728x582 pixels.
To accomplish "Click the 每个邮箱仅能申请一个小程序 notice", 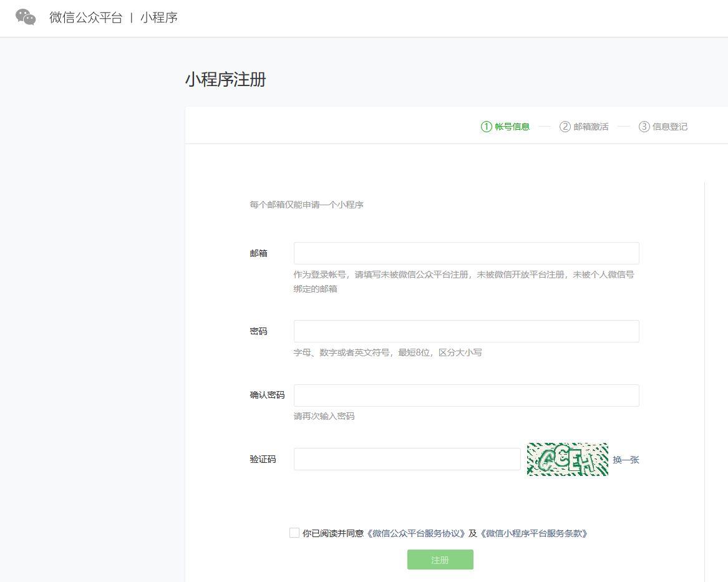I will click(306, 205).
